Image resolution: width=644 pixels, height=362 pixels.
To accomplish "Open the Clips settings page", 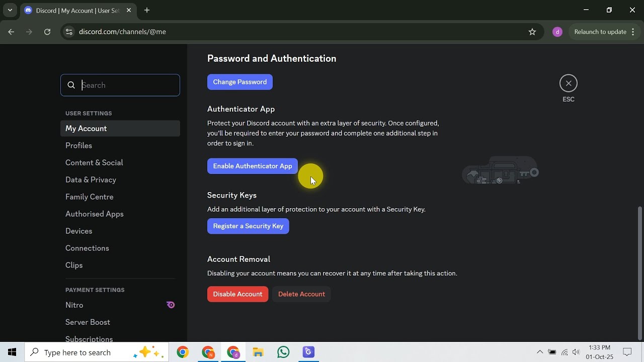I will point(120,265).
